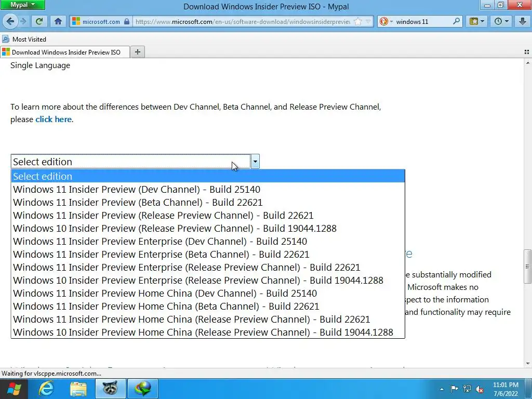The height and width of the screenshot is (399, 532).
Task: Click the list all tabs icon
Action: (x=527, y=52)
